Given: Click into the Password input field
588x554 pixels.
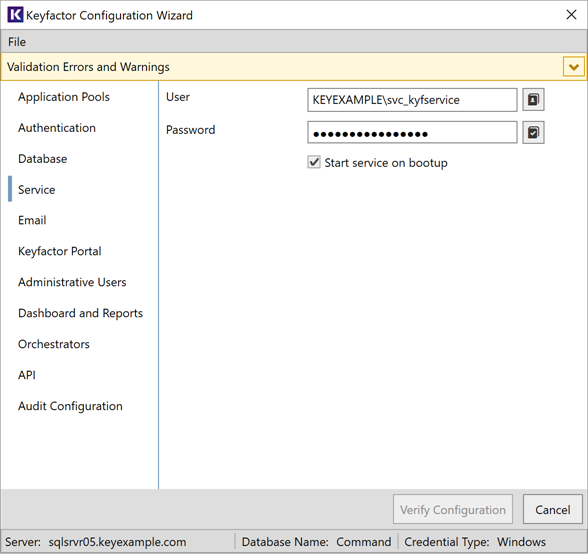Looking at the screenshot, I should 412,132.
